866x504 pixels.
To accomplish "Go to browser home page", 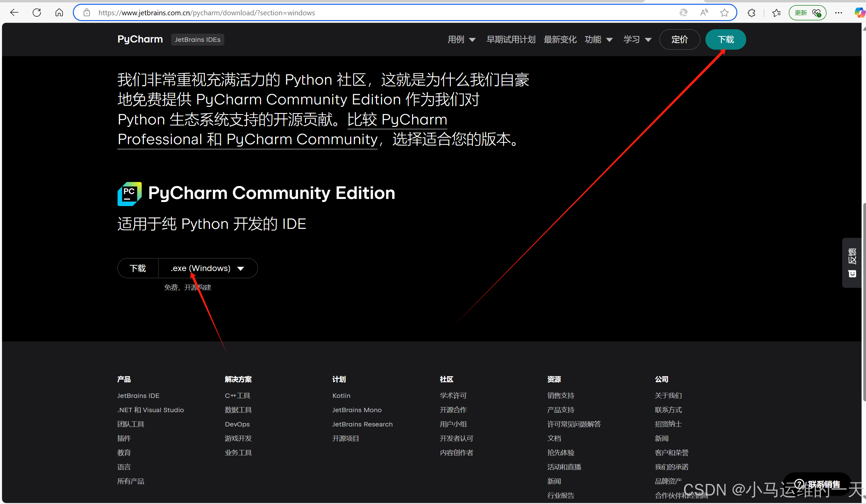I will pyautogui.click(x=59, y=13).
